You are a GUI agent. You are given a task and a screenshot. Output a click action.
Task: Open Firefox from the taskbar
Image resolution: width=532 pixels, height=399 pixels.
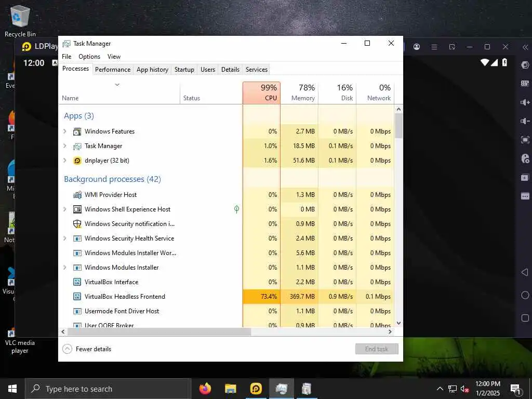(x=205, y=389)
